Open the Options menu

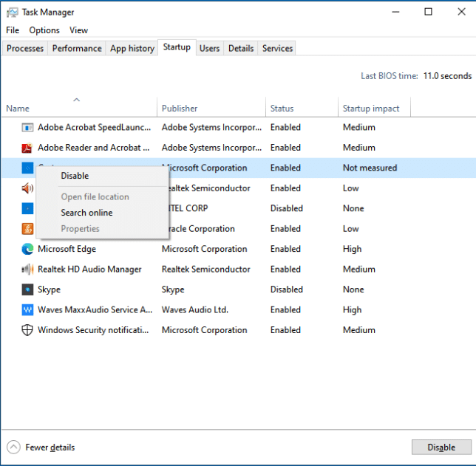(44, 30)
